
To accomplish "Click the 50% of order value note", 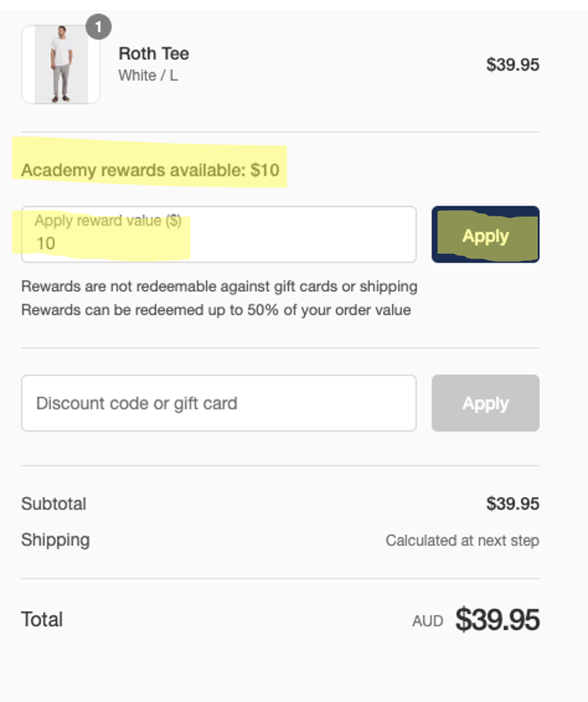I will click(x=216, y=310).
